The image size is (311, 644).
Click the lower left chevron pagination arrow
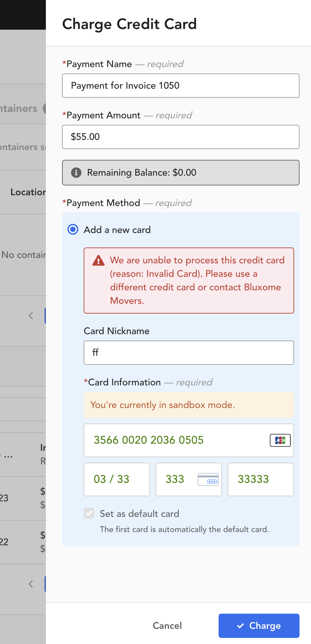(x=31, y=584)
